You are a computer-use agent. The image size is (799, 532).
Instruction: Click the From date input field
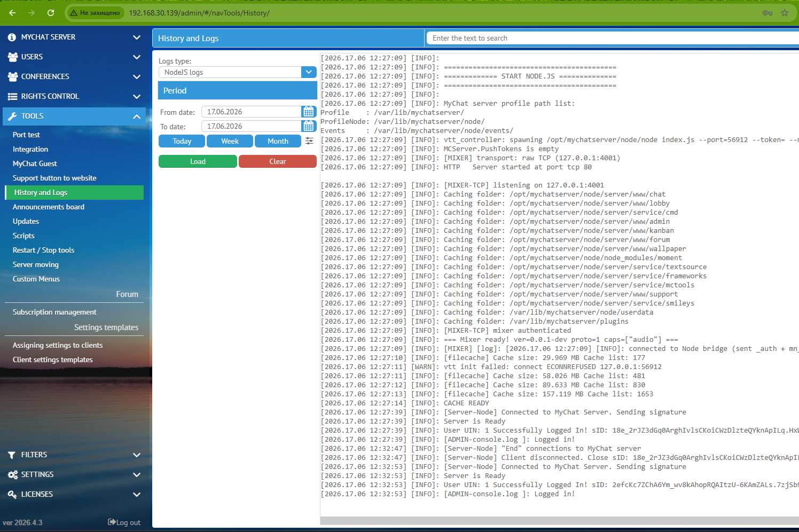(x=251, y=112)
